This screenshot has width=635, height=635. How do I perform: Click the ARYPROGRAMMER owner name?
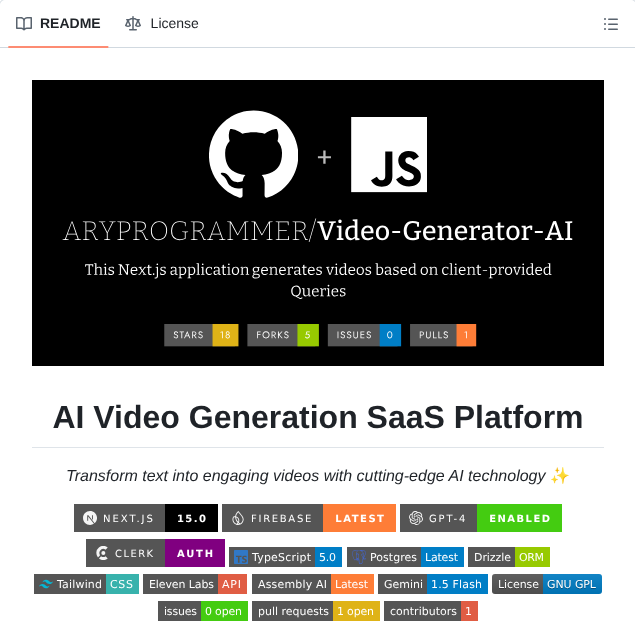click(x=186, y=231)
